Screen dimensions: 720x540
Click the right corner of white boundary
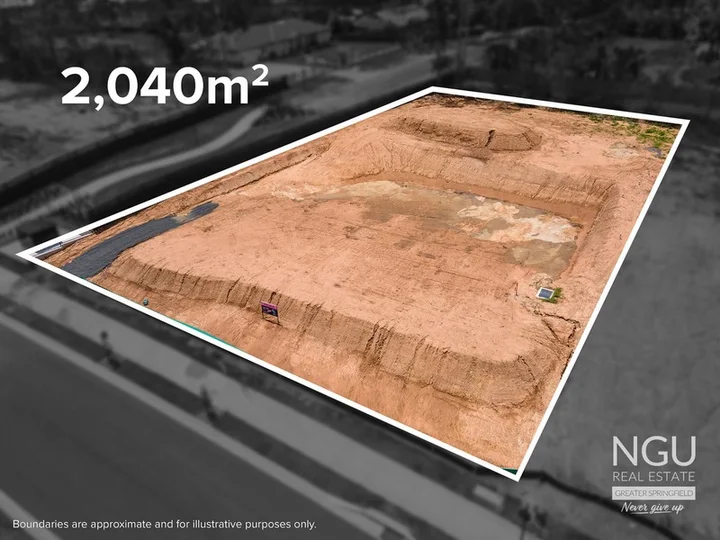[688, 123]
